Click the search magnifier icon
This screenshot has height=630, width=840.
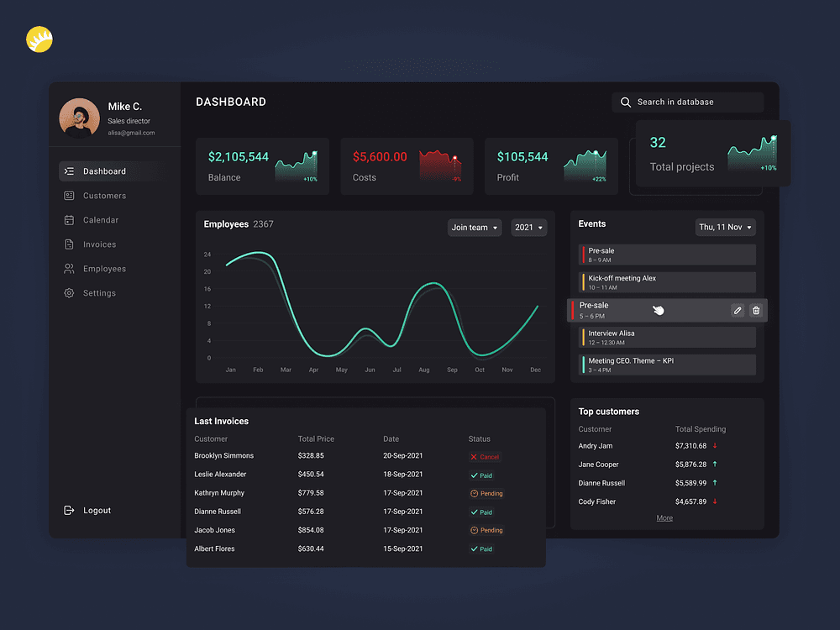626,102
